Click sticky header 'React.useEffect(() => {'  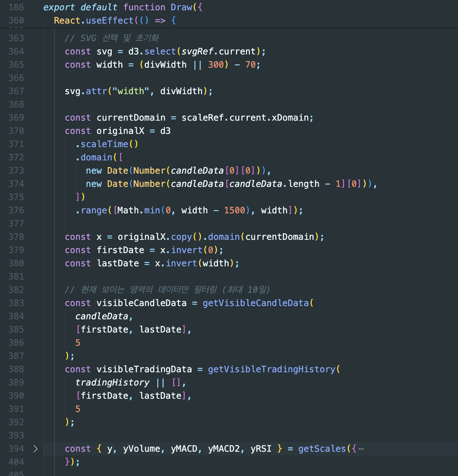[115, 20]
